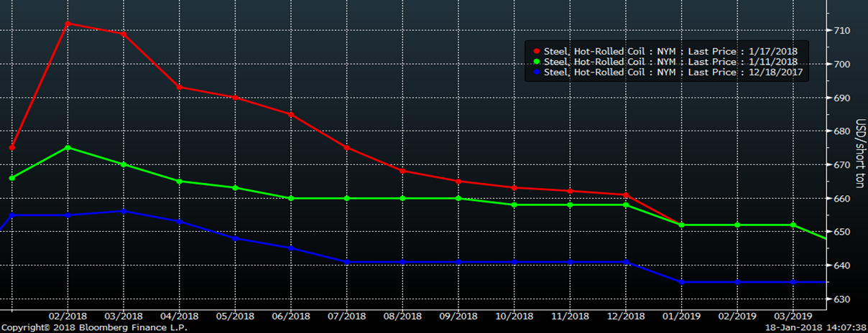Click the 05/2018 x-axis date label
The height and width of the screenshot is (333, 868).
[235, 316]
